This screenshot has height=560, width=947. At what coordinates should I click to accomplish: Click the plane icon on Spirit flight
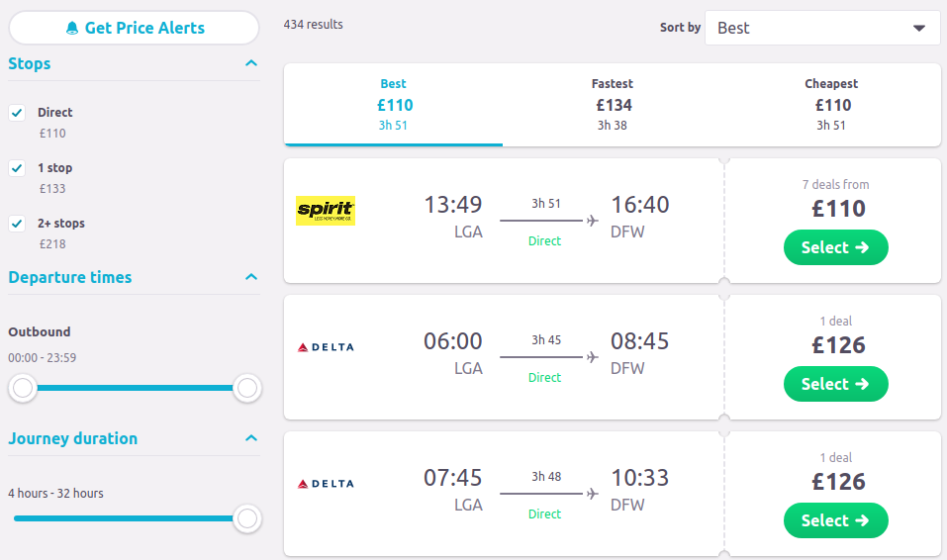[593, 221]
